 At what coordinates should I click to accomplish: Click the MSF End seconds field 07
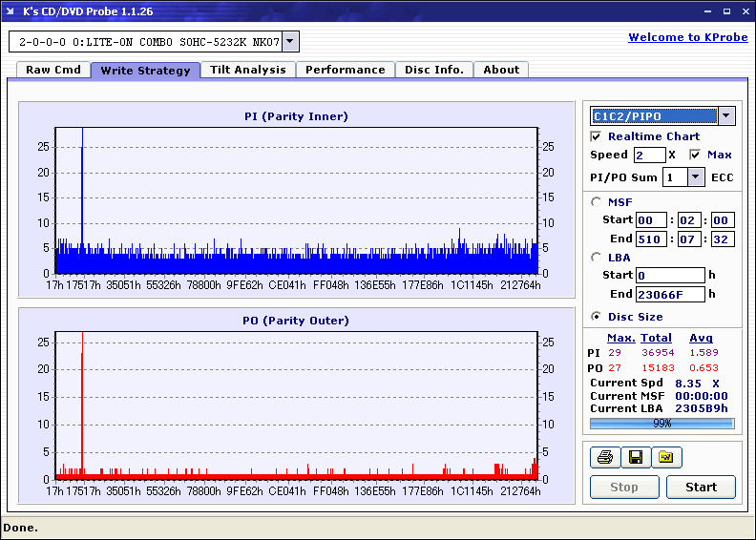(x=689, y=239)
